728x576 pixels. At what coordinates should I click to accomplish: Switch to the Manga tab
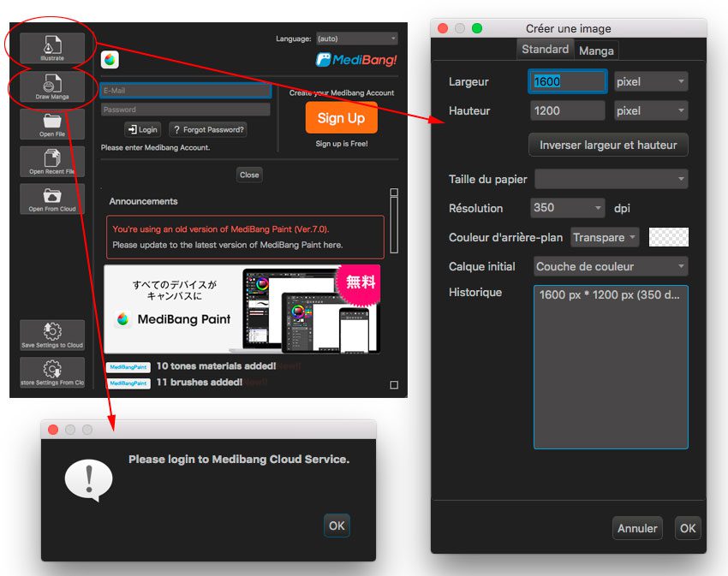pos(597,50)
